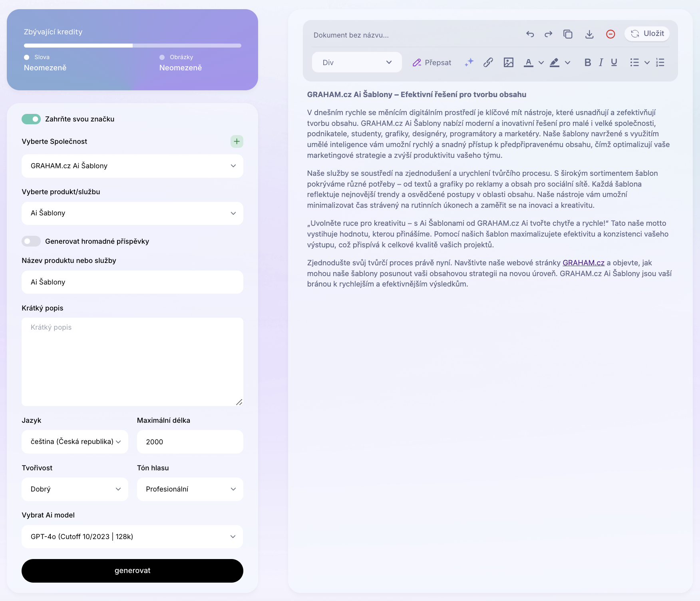Screen dimensions: 700x601
Task: Toggle italic formatting
Action: point(601,62)
